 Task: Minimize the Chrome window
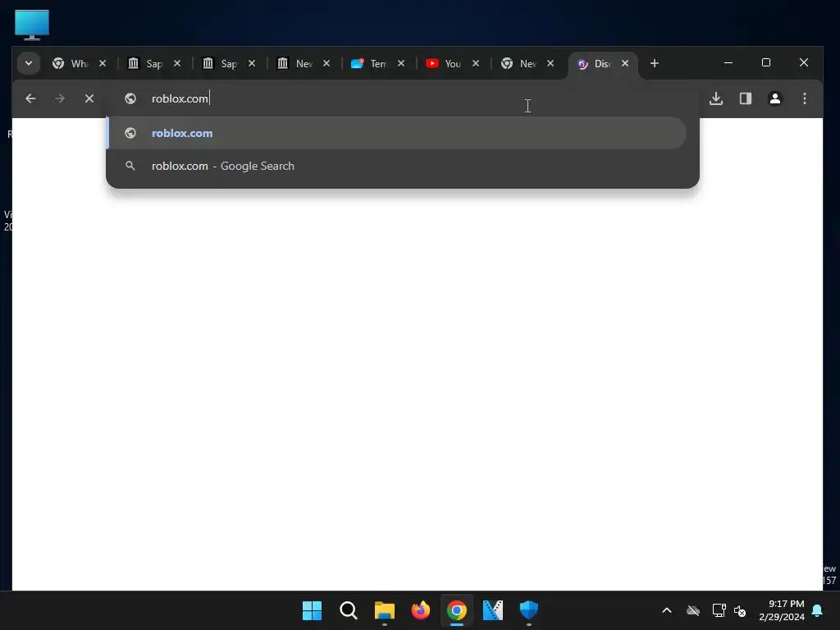[728, 62]
